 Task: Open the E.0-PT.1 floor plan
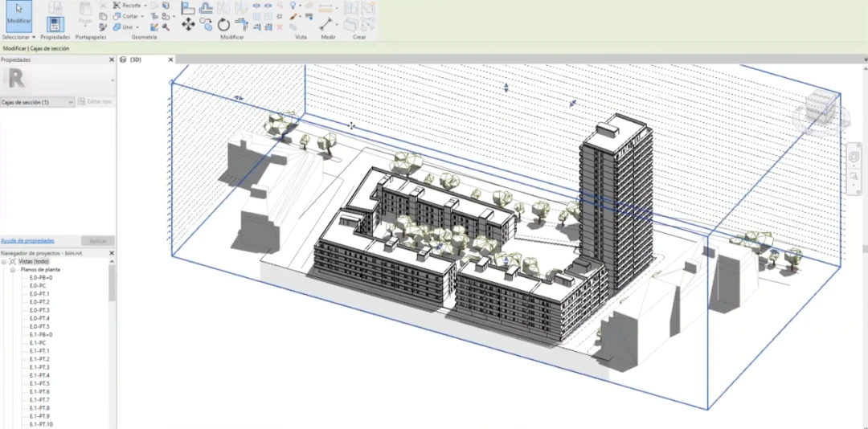tap(39, 294)
